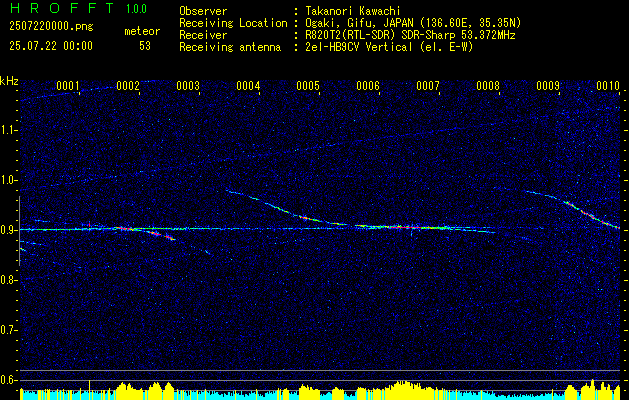Click time marker 0002
Viewport: 629px width, 400px height.
click(x=128, y=85)
